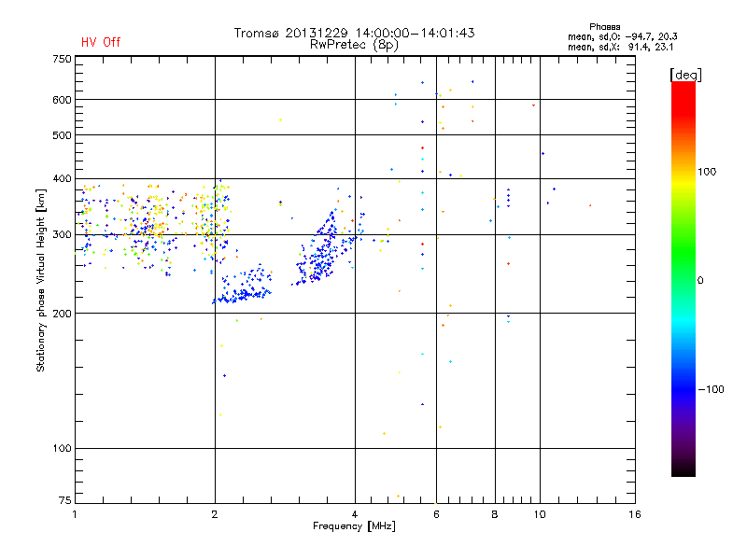This screenshot has height=560, width=747.
Task: Click the colorbar '100' tick label
Action: click(707, 172)
